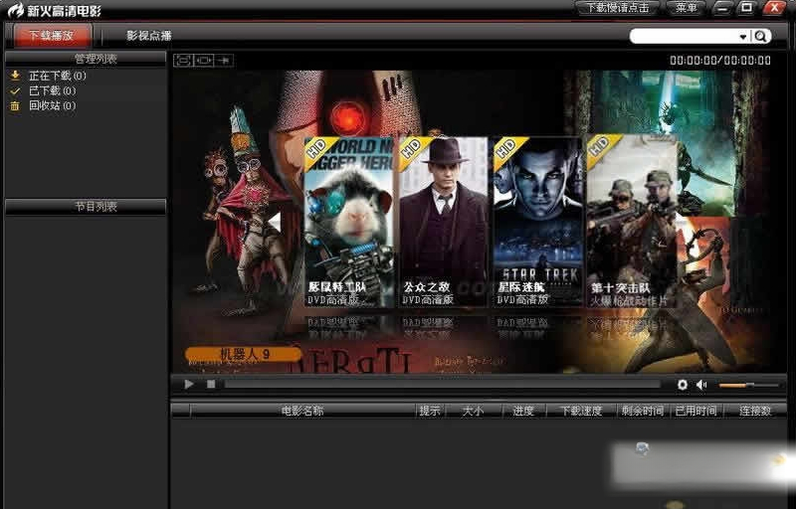This screenshot has height=509, width=796.
Task: Click the first video display mode icon
Action: point(183,60)
